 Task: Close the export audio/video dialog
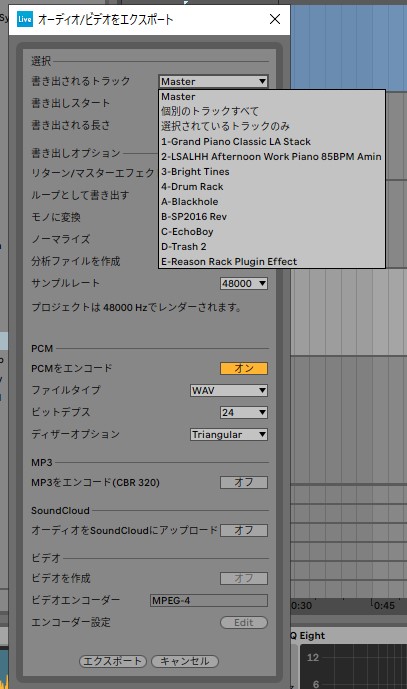pos(275,19)
